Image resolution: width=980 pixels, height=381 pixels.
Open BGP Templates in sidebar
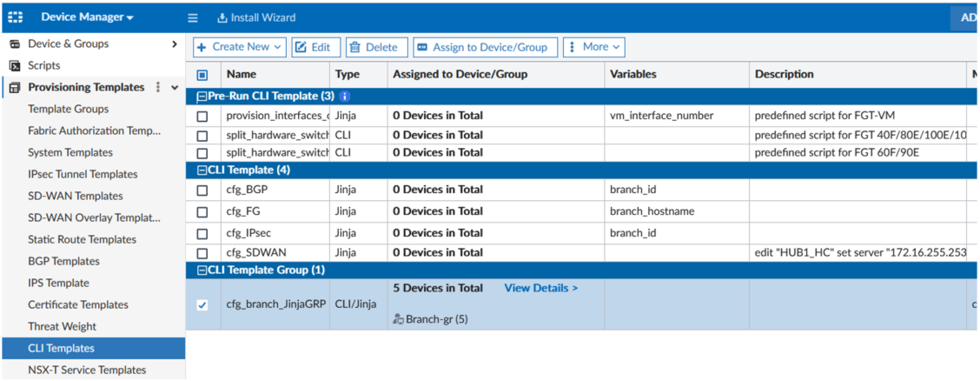click(x=63, y=261)
